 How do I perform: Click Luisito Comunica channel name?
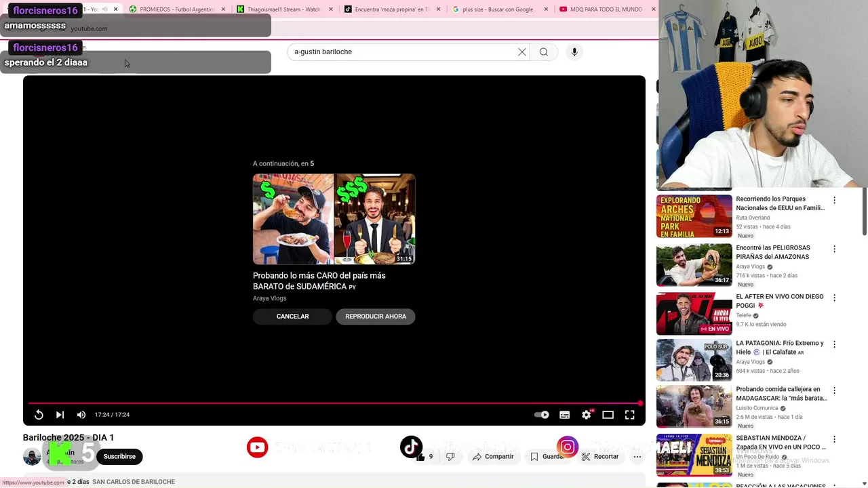coord(757,409)
